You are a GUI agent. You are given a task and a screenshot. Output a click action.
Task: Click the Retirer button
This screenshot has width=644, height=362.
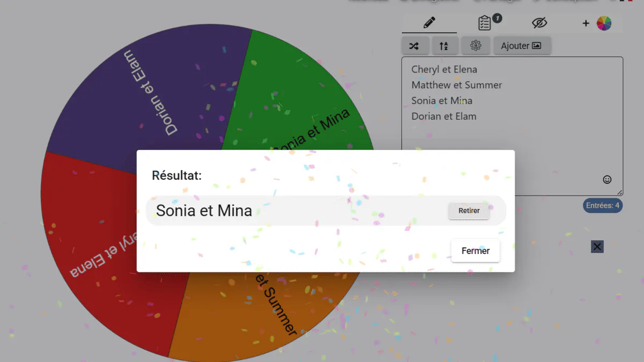click(x=469, y=211)
